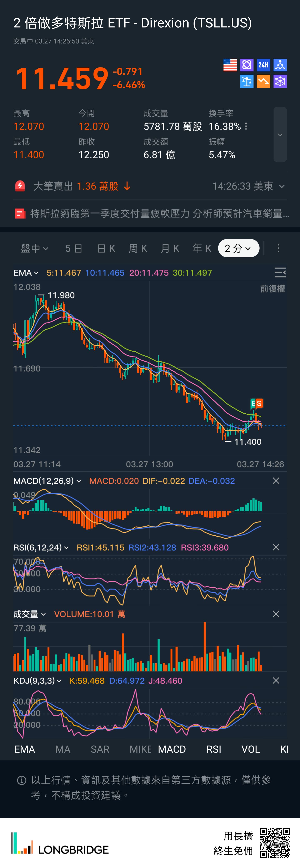Open the Tesla delivery news headline

click(159, 214)
